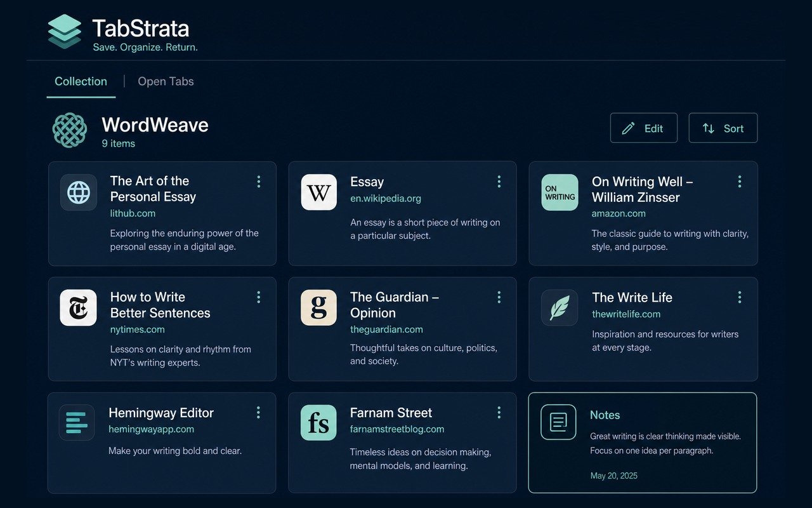This screenshot has height=508, width=812.
Task: Click the "9 items" count label
Action: click(118, 144)
